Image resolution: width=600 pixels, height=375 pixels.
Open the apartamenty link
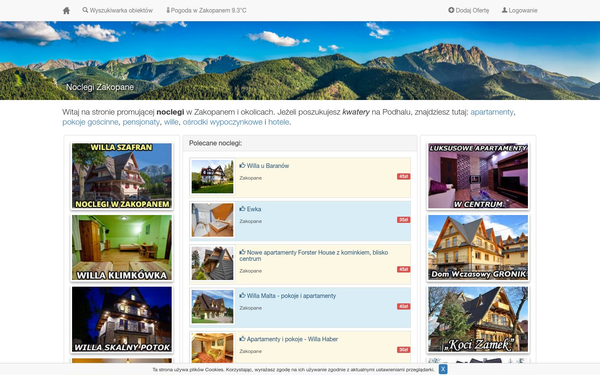pos(492,112)
